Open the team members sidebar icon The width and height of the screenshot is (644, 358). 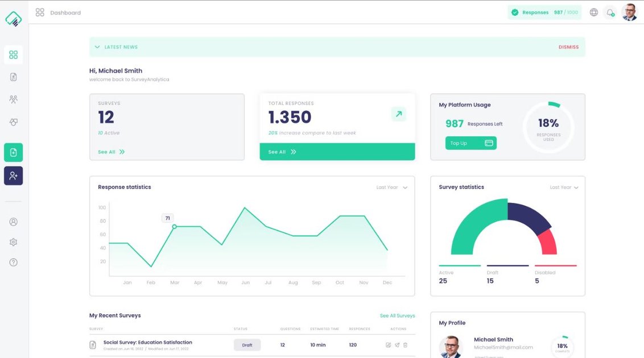coord(14,99)
